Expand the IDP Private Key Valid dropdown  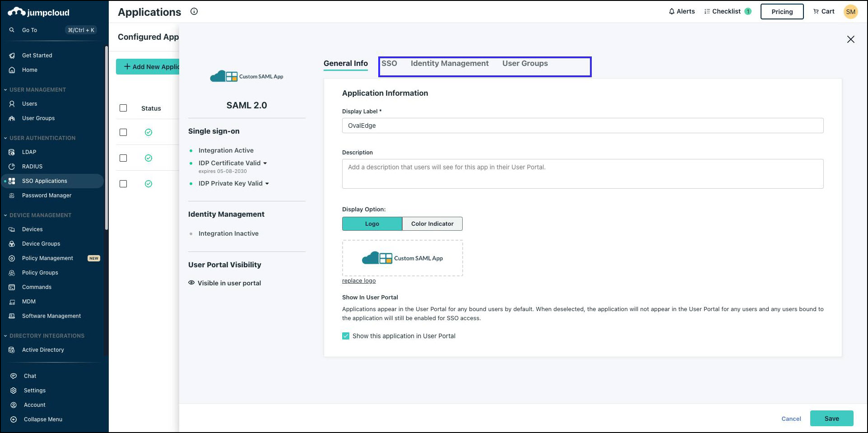click(267, 184)
